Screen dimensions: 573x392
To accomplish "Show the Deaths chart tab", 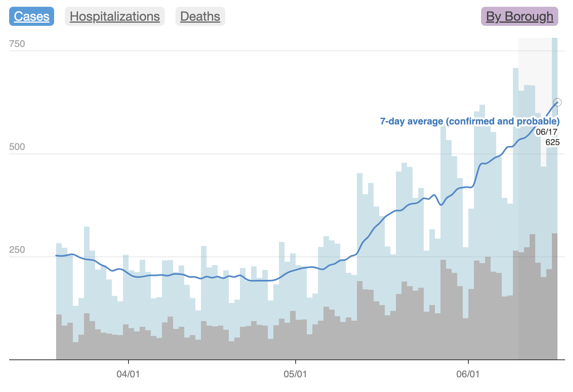I will pos(200,16).
